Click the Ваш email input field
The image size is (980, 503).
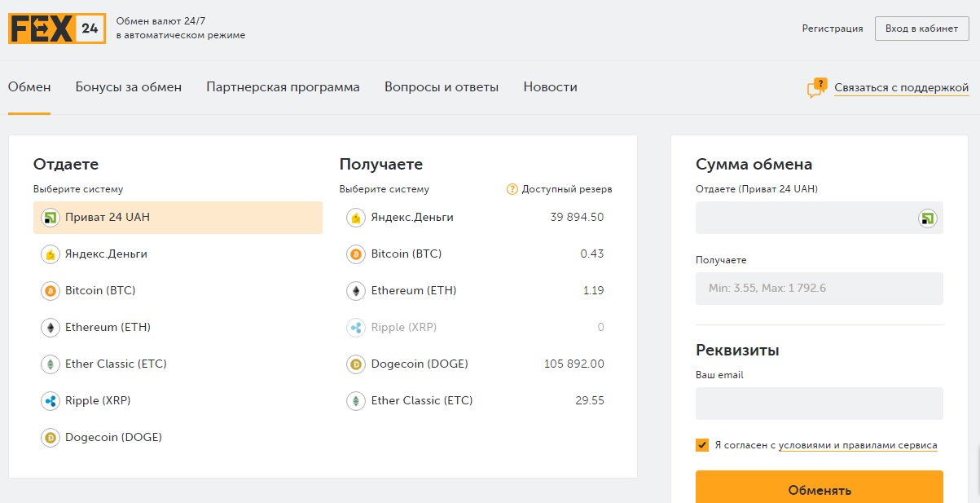click(819, 404)
